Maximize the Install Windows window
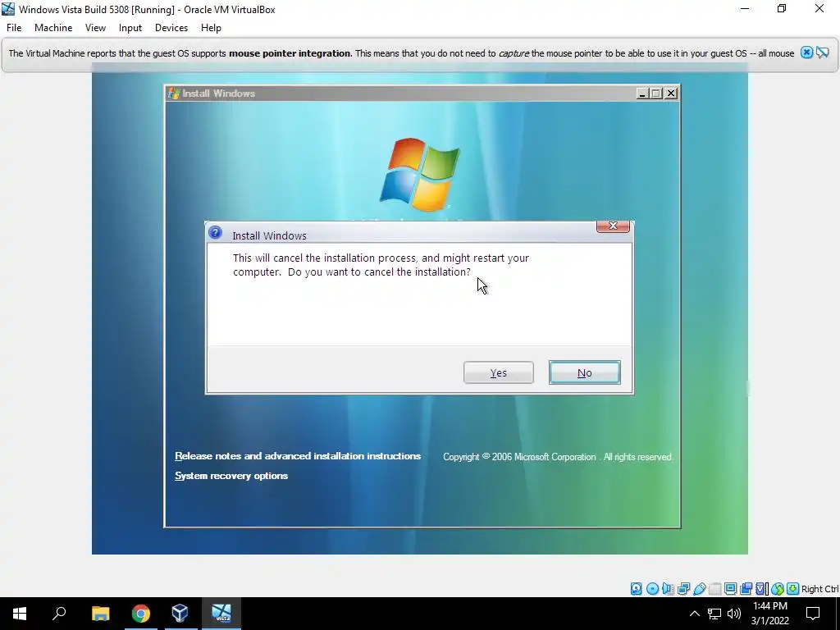 655,94
